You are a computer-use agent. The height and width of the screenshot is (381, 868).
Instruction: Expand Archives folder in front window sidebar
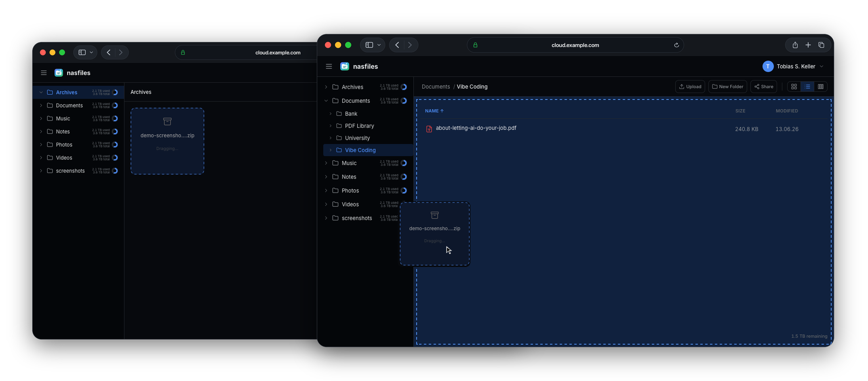326,87
